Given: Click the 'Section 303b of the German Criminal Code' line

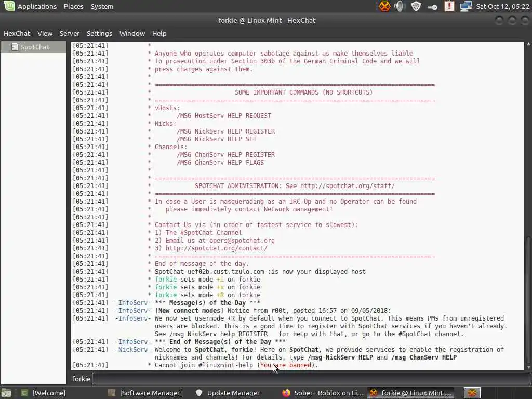Looking at the screenshot, I should 287,61.
